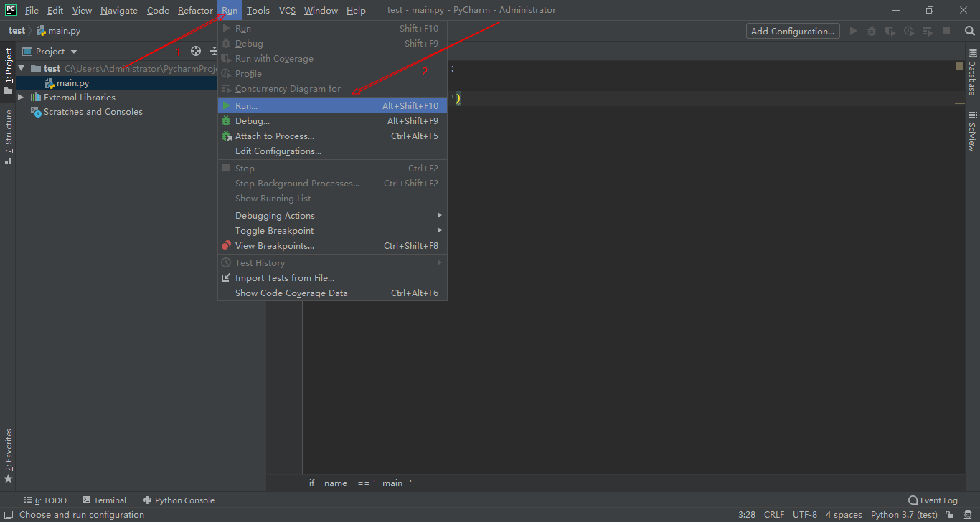This screenshot has width=980, height=522.
Task: Open the Refactor menu
Action: [x=195, y=10]
